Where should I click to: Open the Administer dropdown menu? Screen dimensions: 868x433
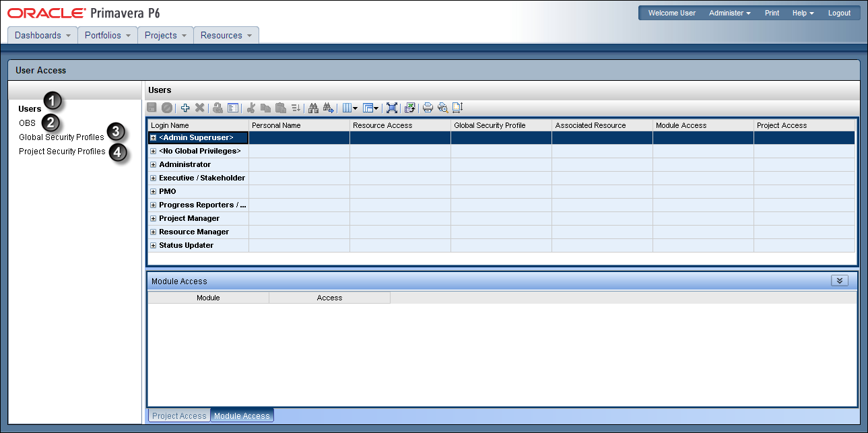click(x=730, y=13)
